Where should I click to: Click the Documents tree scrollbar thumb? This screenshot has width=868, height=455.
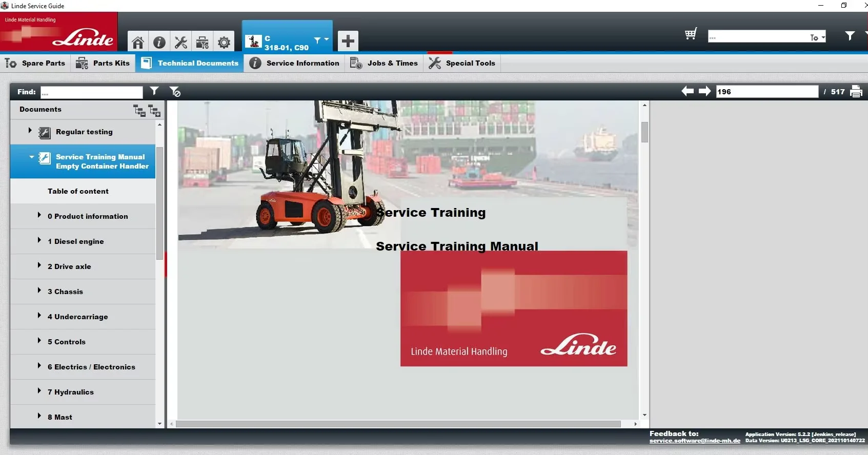point(159,203)
